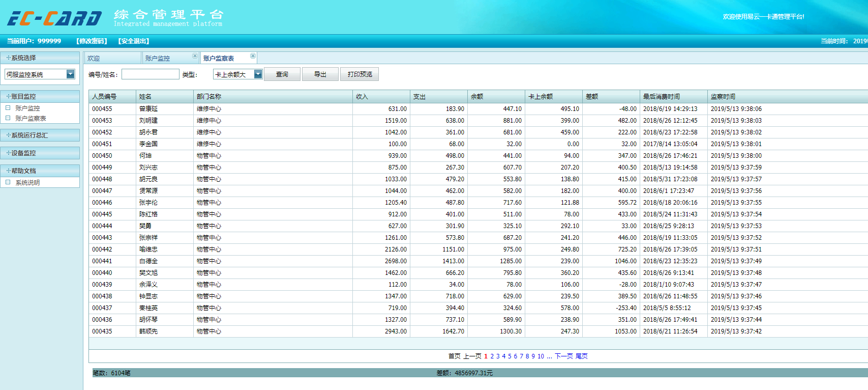Click the 收入 column header

tap(381, 97)
